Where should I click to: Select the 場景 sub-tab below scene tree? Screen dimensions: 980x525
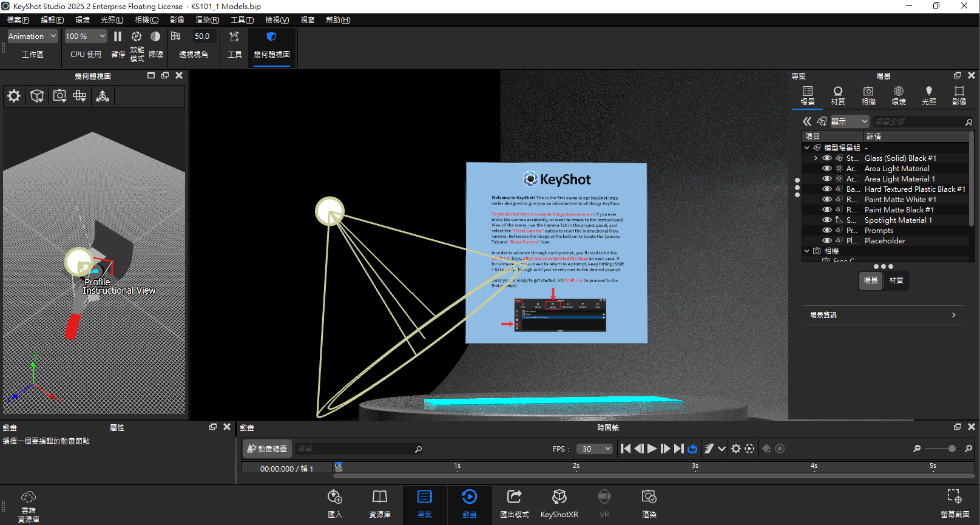click(x=871, y=280)
